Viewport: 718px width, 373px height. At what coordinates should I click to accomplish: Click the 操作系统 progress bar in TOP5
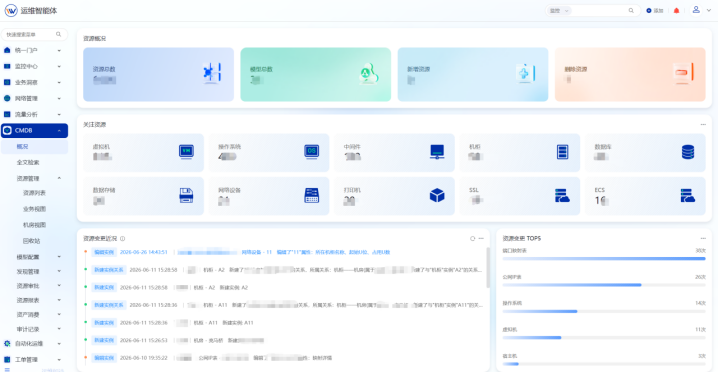604,311
